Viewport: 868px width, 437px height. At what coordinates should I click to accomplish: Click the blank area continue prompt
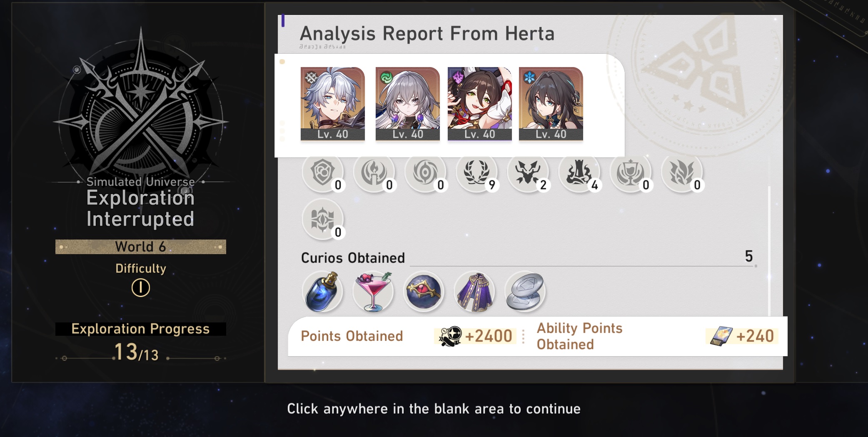(x=434, y=409)
